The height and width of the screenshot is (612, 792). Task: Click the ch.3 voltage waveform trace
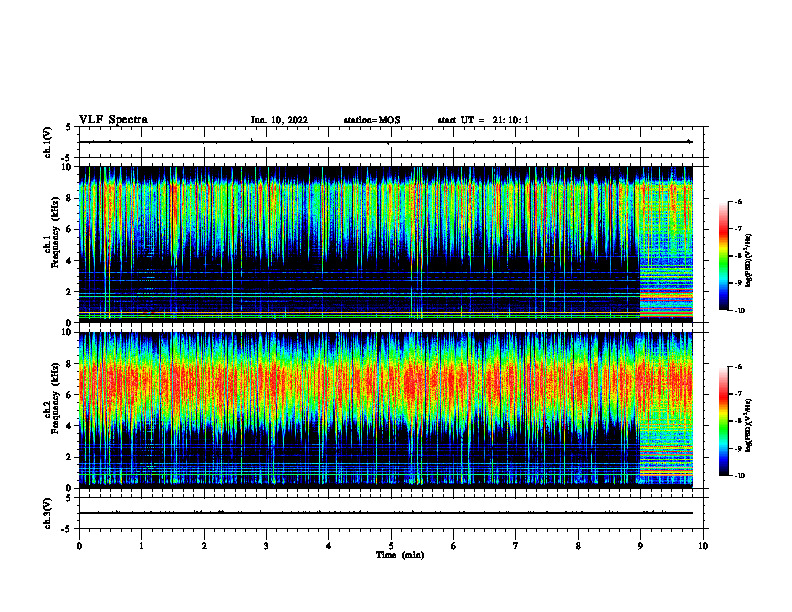pos(385,513)
